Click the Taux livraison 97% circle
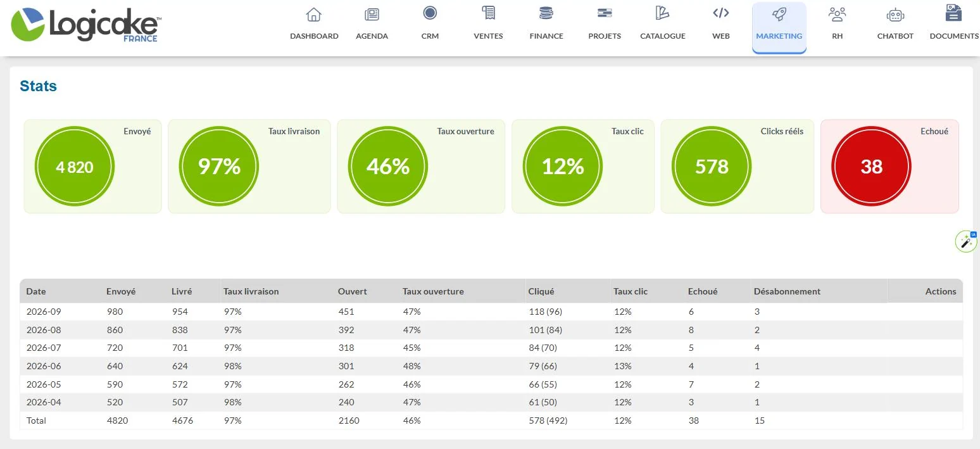This screenshot has height=449, width=980. 219,167
